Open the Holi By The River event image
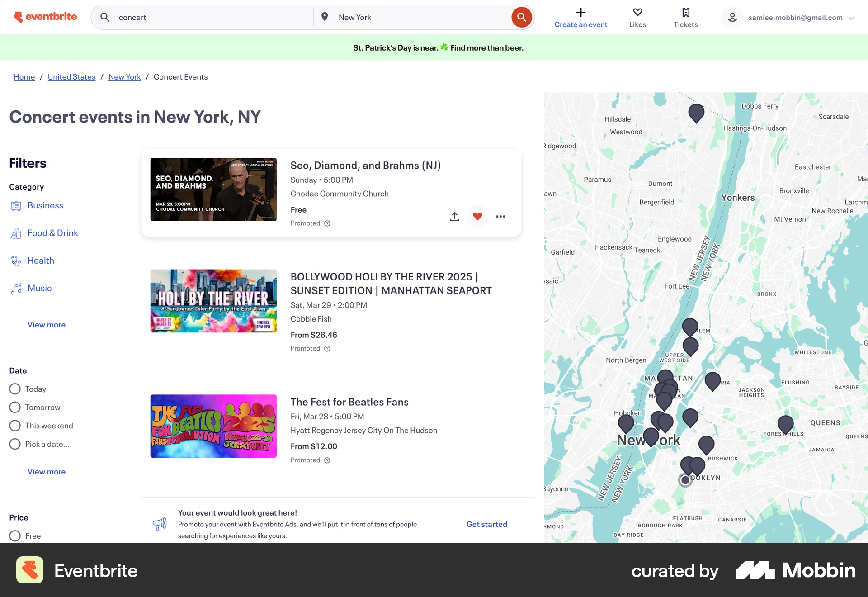This screenshot has width=868, height=597. (213, 301)
